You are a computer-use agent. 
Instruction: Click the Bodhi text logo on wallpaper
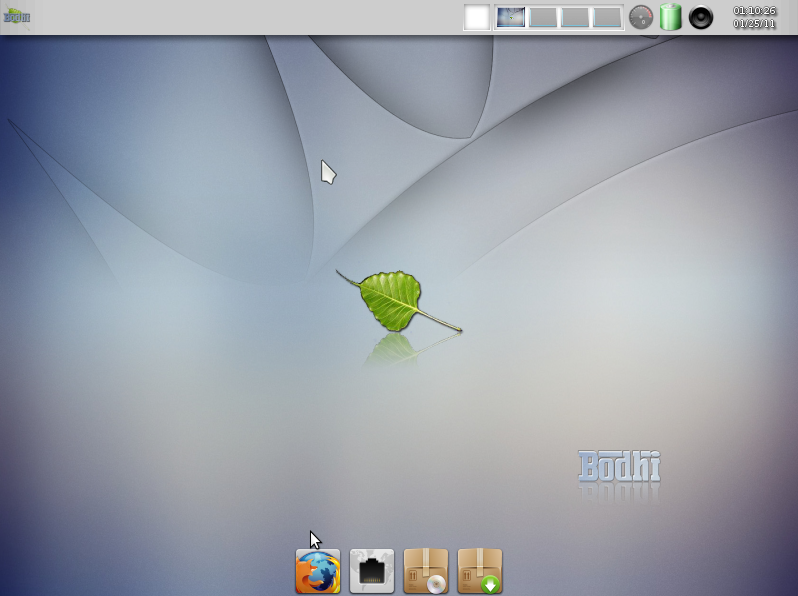point(619,466)
